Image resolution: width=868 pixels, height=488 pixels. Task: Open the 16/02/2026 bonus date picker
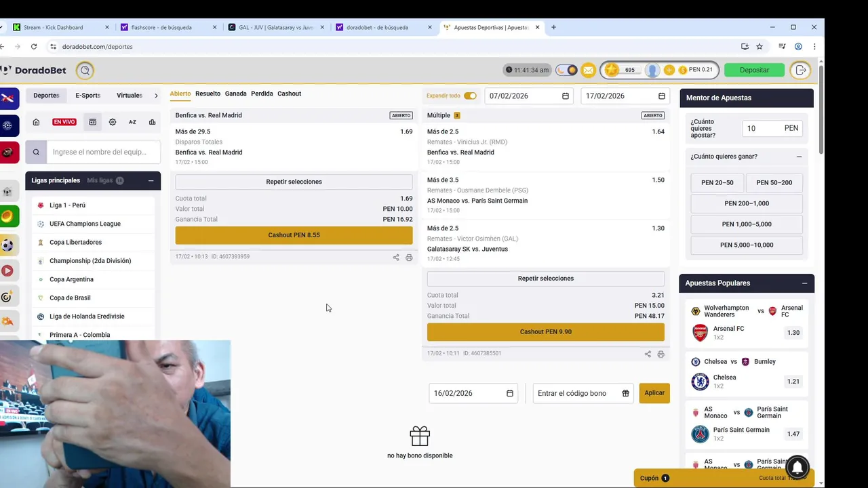[473, 393]
